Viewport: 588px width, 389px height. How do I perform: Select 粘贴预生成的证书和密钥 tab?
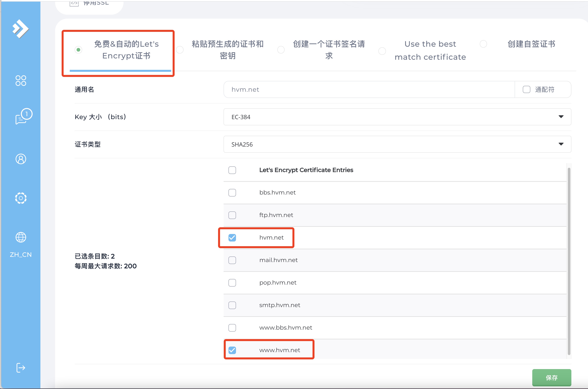point(228,50)
